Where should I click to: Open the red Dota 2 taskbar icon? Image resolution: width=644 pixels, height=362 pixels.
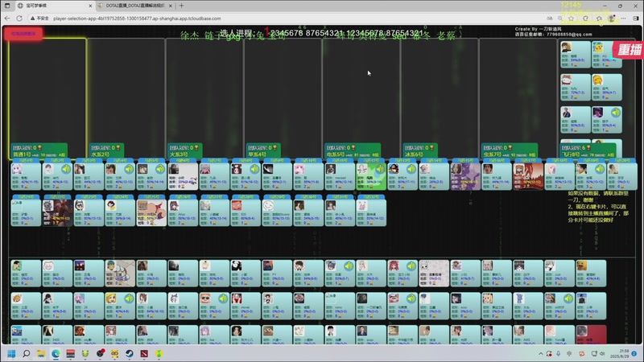click(144, 353)
